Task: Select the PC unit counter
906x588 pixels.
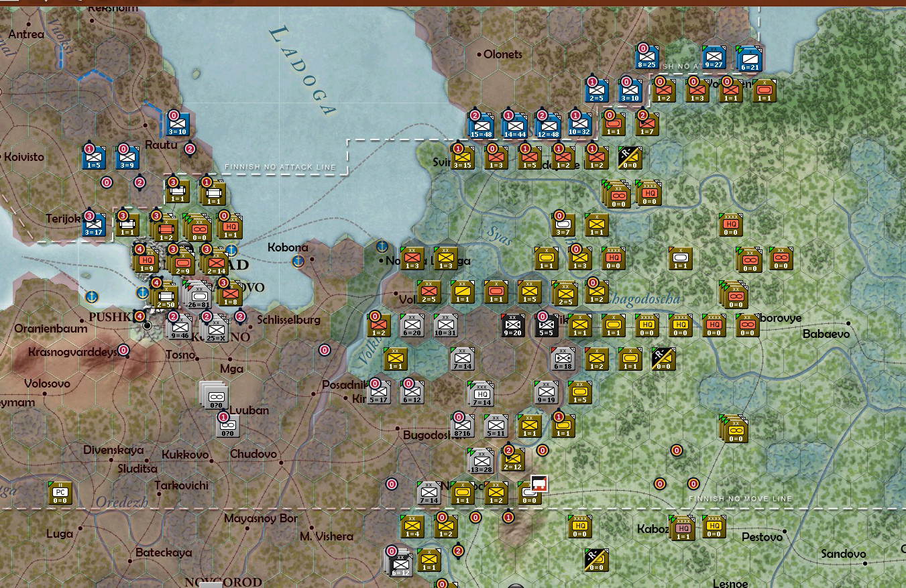Action: click(60, 493)
